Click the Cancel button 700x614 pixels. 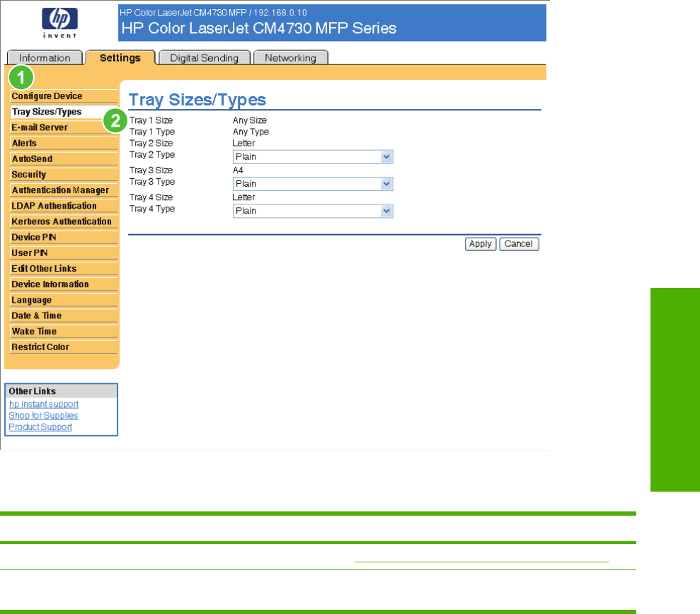coord(519,244)
